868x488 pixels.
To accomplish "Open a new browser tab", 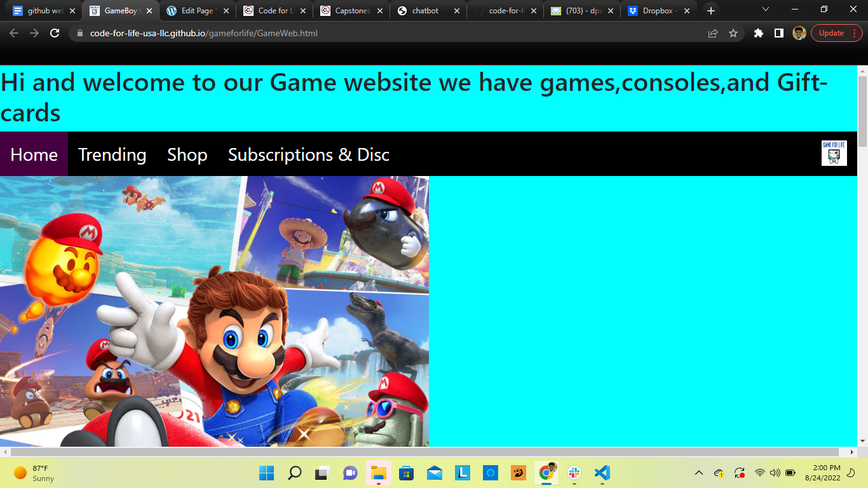I will (710, 11).
